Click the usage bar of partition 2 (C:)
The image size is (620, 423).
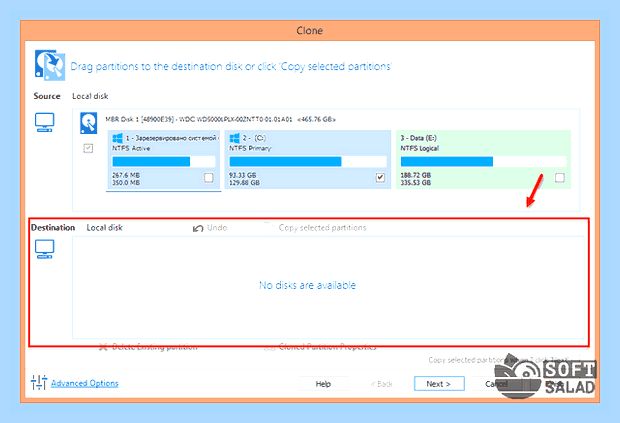[308, 161]
